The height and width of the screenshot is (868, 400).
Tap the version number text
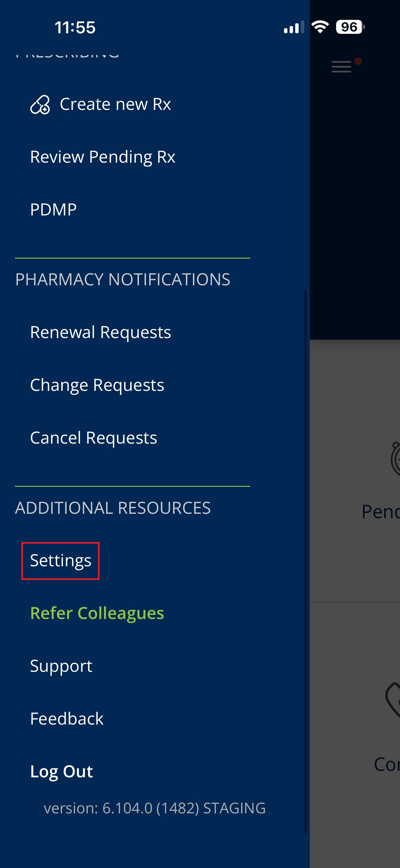pyautogui.click(x=154, y=808)
